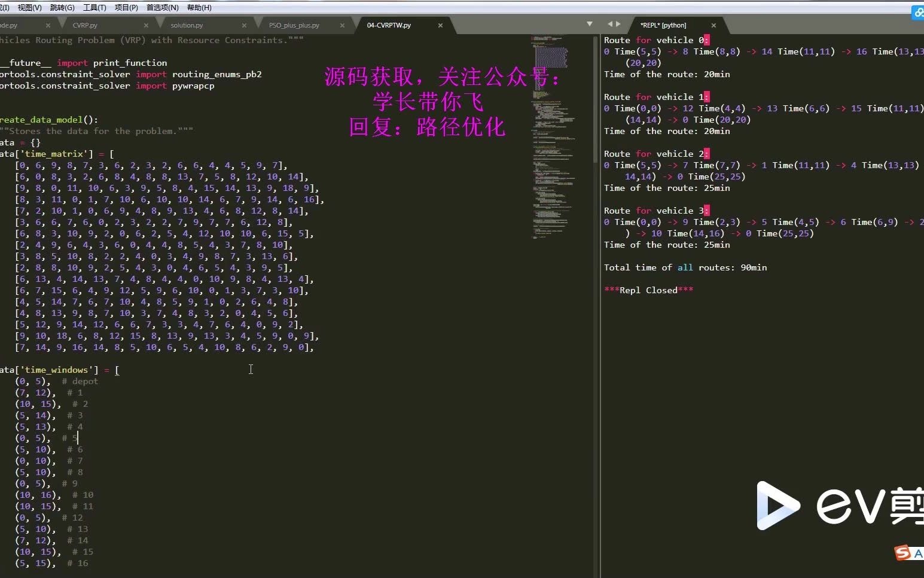Open the 项目(P) menu
This screenshot has width=924, height=578.
tap(126, 8)
